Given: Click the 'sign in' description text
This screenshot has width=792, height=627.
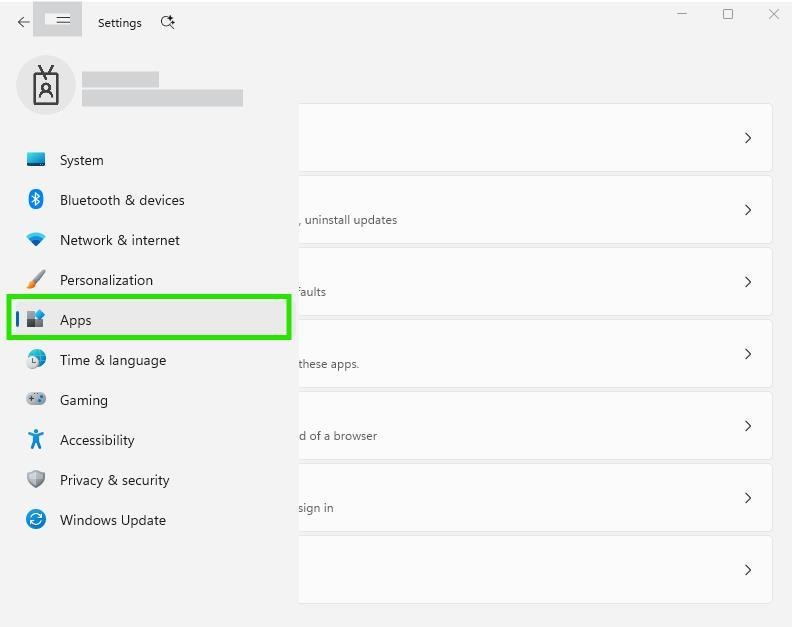Looking at the screenshot, I should (x=316, y=508).
